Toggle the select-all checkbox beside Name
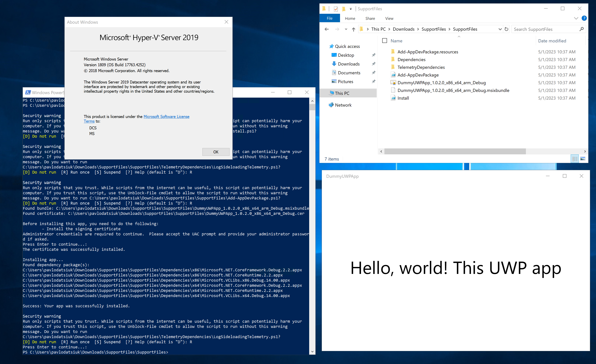The image size is (596, 364). (384, 41)
